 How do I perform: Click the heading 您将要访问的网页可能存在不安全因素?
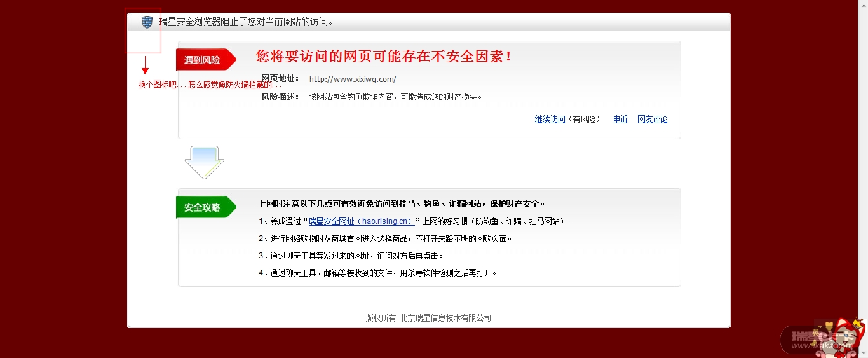(x=384, y=56)
